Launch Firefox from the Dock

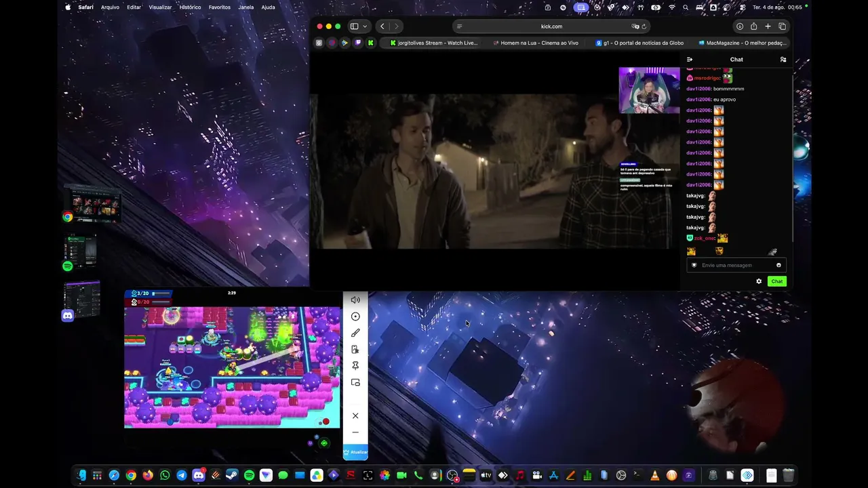point(148,475)
